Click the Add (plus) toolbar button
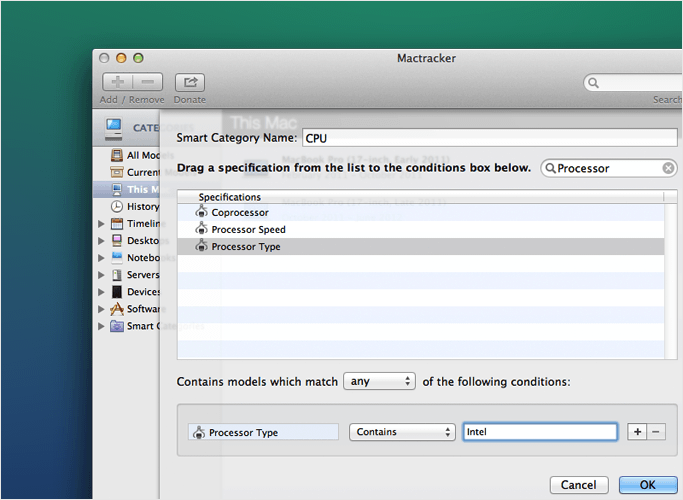 click(117, 82)
